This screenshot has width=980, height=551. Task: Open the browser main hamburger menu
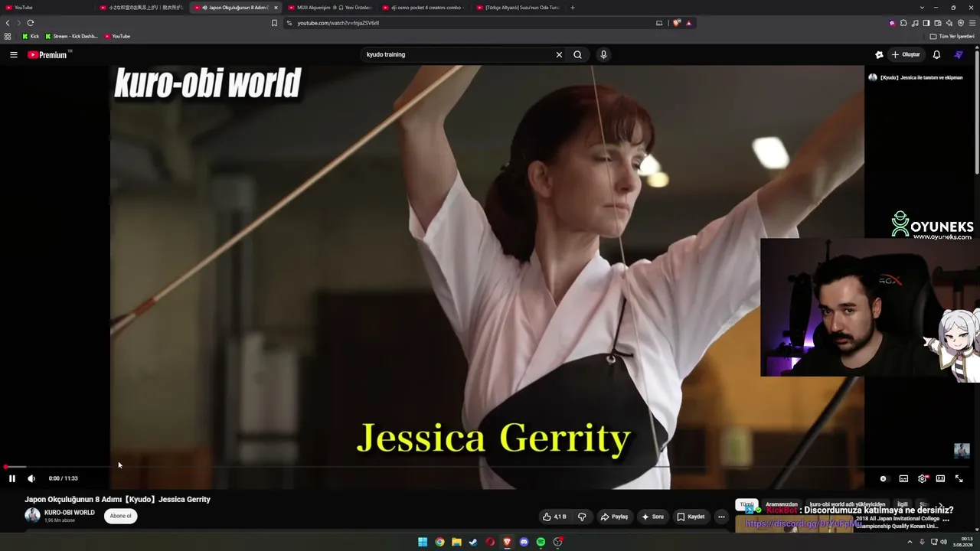972,23
